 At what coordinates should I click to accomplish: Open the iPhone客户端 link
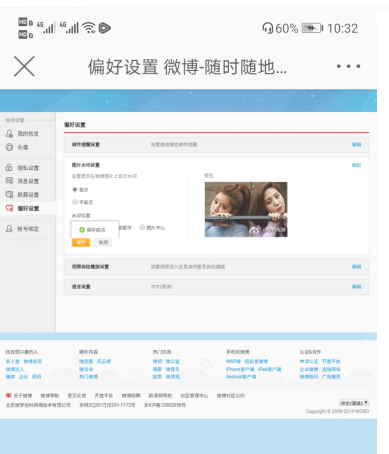coord(240,369)
